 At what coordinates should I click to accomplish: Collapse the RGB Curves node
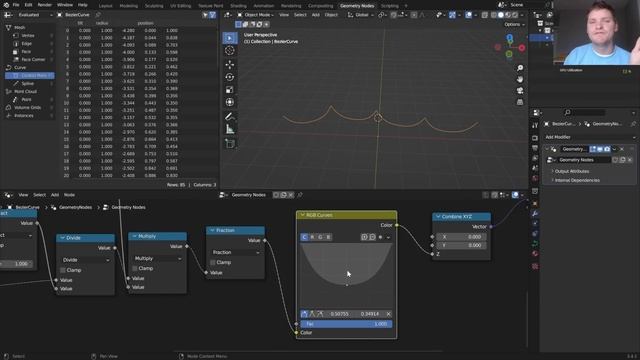(x=302, y=215)
